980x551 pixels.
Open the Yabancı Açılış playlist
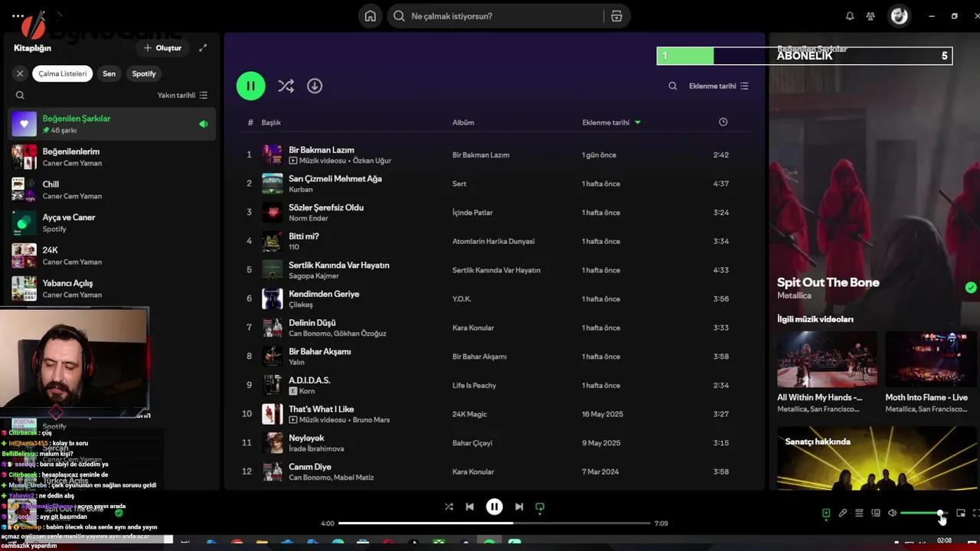tap(112, 289)
